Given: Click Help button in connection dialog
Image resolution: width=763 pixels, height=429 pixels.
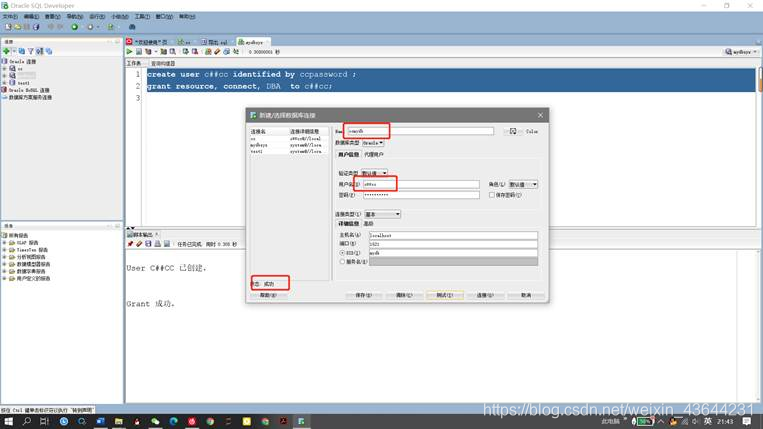Looking at the screenshot, I should pyautogui.click(x=268, y=295).
